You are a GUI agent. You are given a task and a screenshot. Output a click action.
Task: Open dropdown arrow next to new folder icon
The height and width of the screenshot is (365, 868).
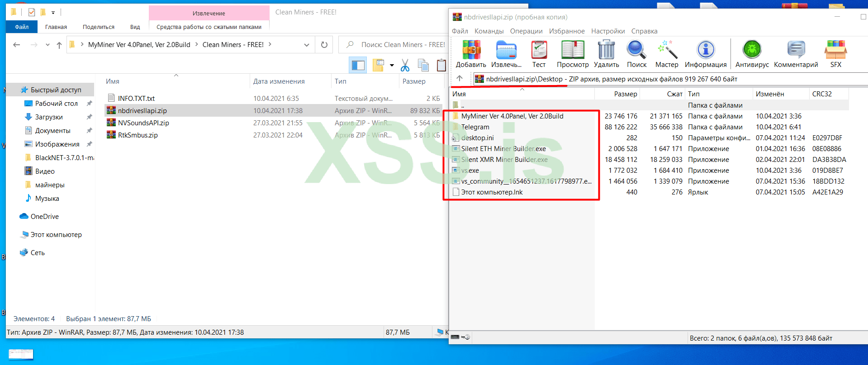click(x=392, y=66)
